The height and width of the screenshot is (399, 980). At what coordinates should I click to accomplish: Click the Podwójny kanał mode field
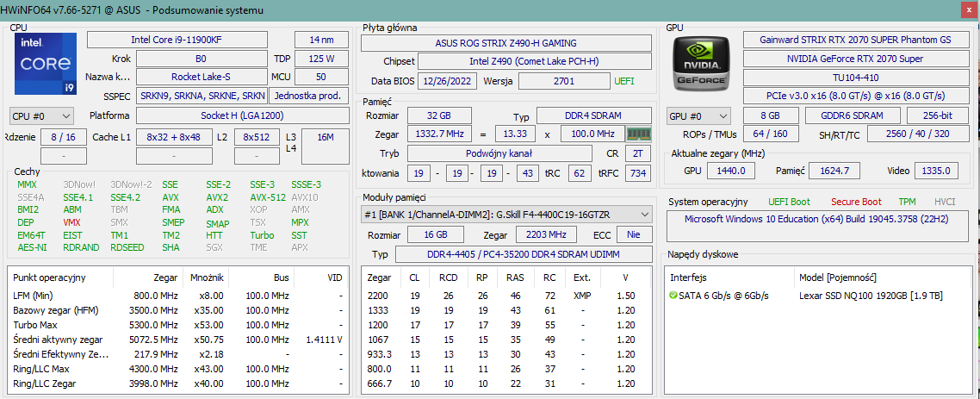coord(499,154)
